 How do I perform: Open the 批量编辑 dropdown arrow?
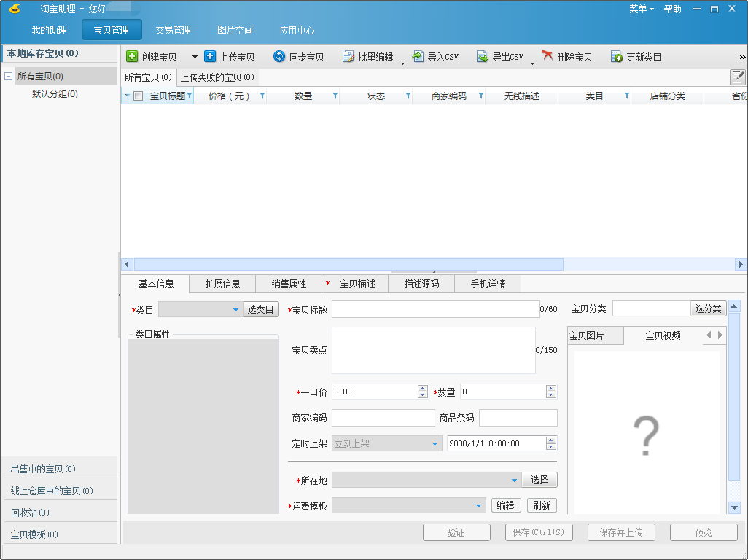click(402, 63)
